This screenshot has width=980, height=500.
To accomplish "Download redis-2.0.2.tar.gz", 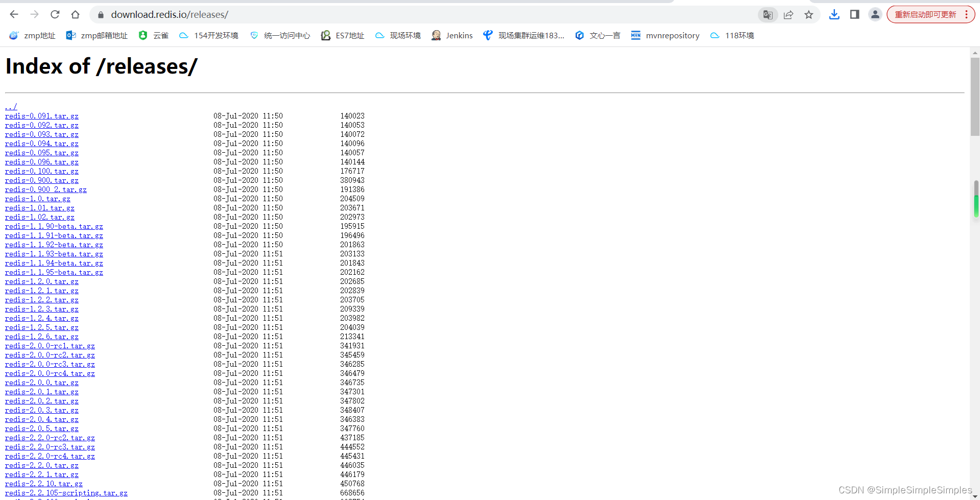I will coord(42,401).
